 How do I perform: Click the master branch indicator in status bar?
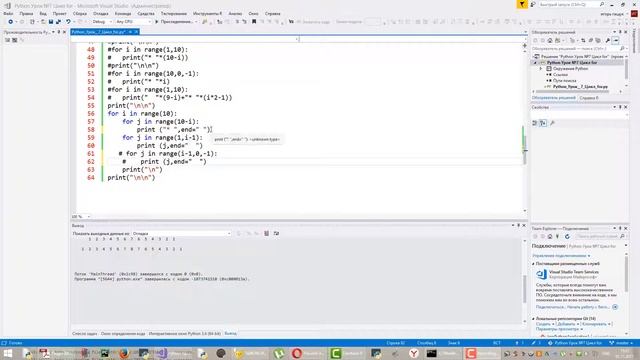click(x=620, y=343)
